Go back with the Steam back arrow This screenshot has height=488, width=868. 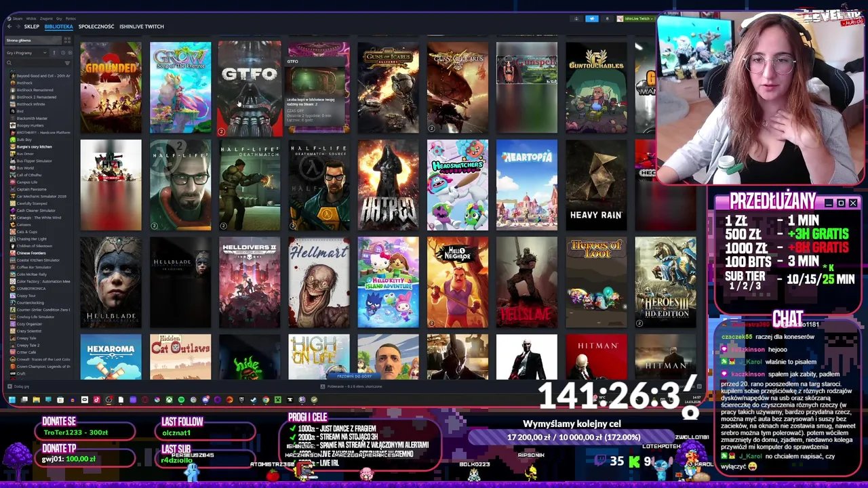coord(9,26)
